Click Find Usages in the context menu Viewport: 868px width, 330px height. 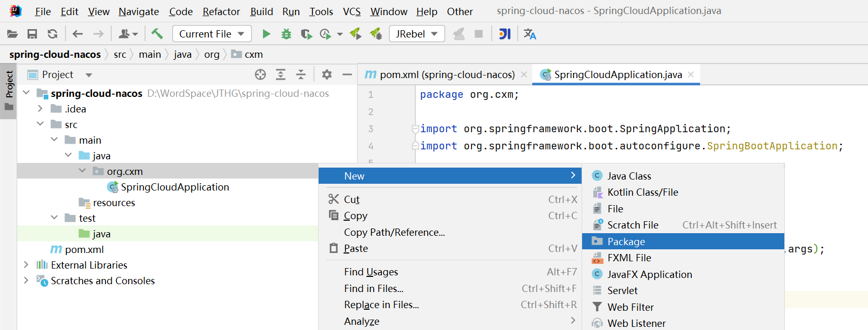(450, 272)
